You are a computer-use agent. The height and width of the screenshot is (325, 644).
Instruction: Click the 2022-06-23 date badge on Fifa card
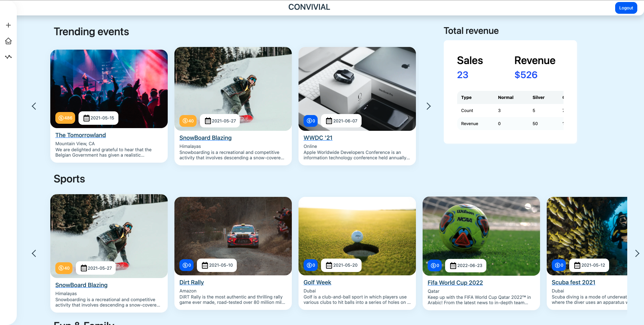pos(466,266)
